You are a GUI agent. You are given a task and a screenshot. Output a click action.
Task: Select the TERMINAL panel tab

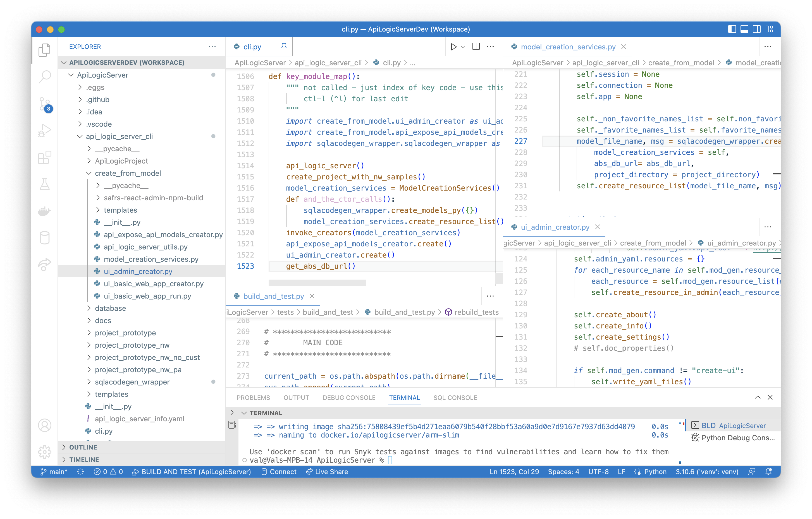click(404, 398)
